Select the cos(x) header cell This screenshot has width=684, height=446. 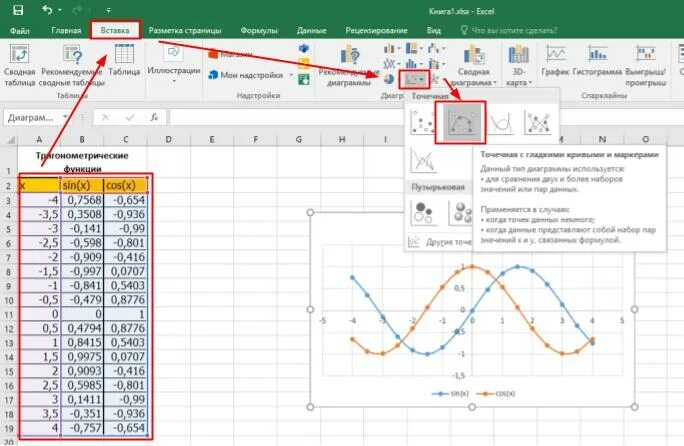tap(126, 185)
